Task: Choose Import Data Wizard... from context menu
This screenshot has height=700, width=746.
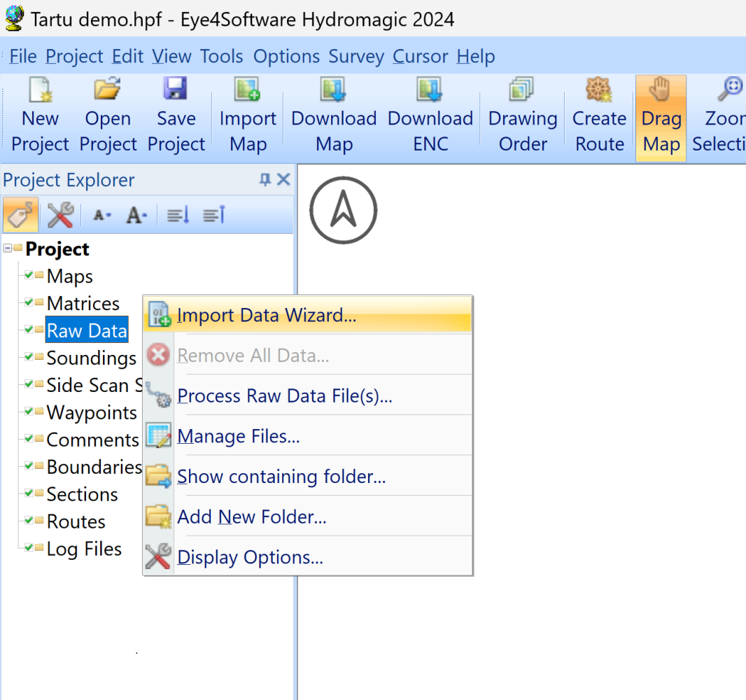Action: pos(308,314)
